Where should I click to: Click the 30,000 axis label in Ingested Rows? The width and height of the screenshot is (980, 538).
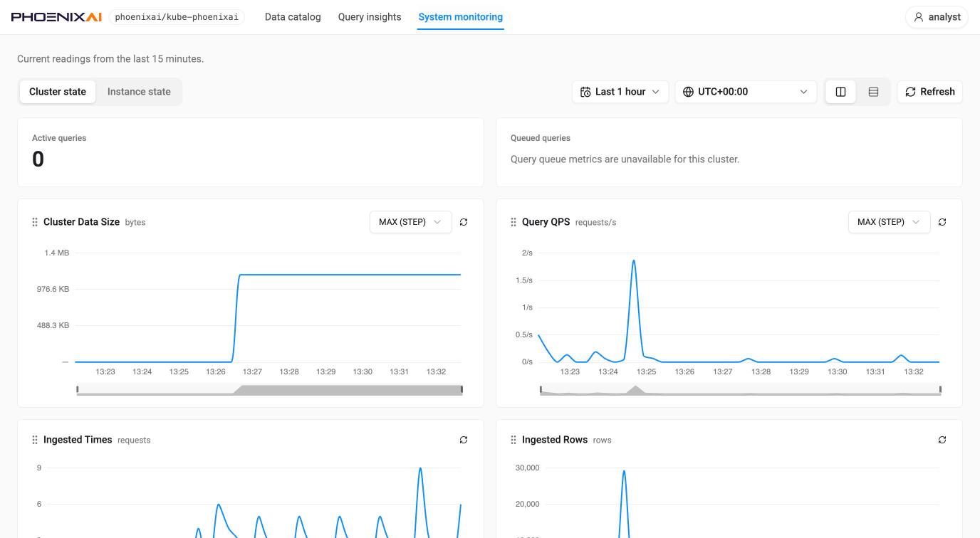[528, 468]
